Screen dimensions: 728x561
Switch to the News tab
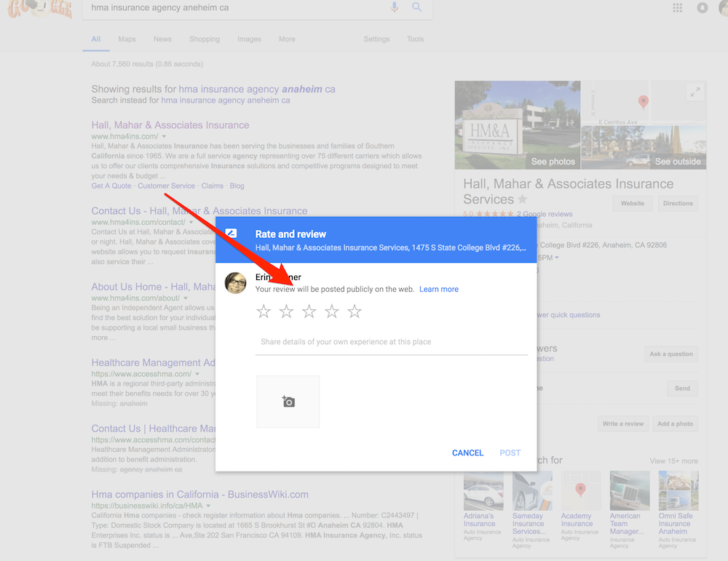click(162, 39)
